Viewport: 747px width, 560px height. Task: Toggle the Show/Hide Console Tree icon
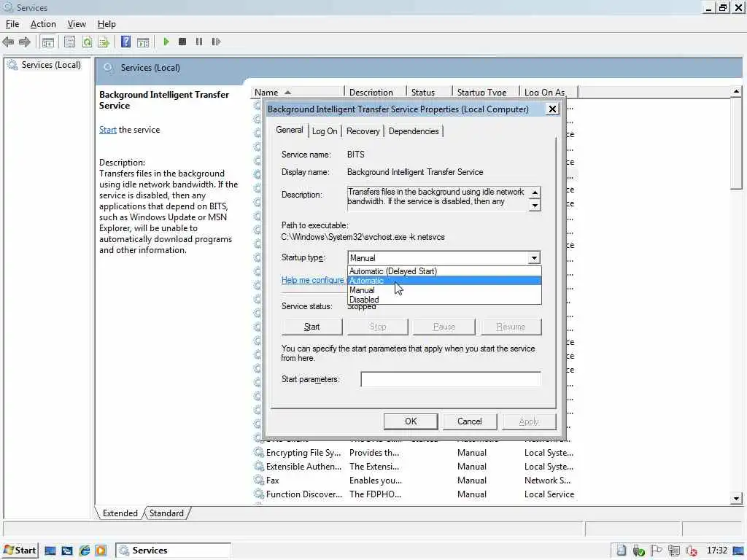pyautogui.click(x=47, y=42)
